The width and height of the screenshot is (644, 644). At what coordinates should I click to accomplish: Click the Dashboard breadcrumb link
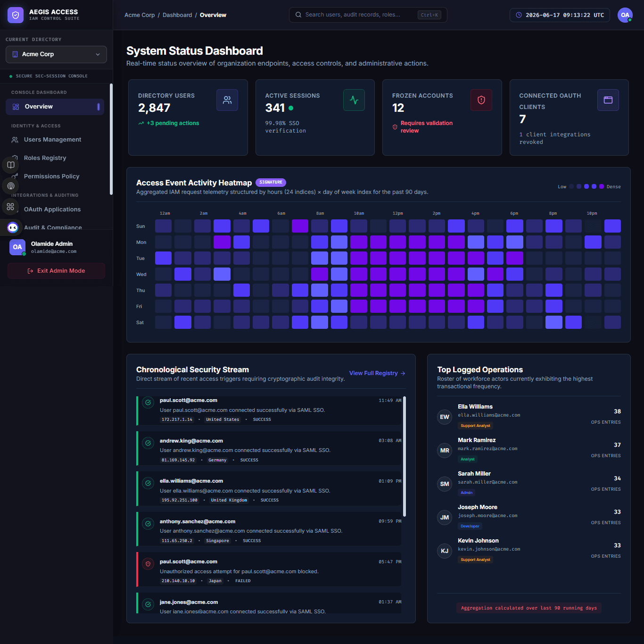177,15
